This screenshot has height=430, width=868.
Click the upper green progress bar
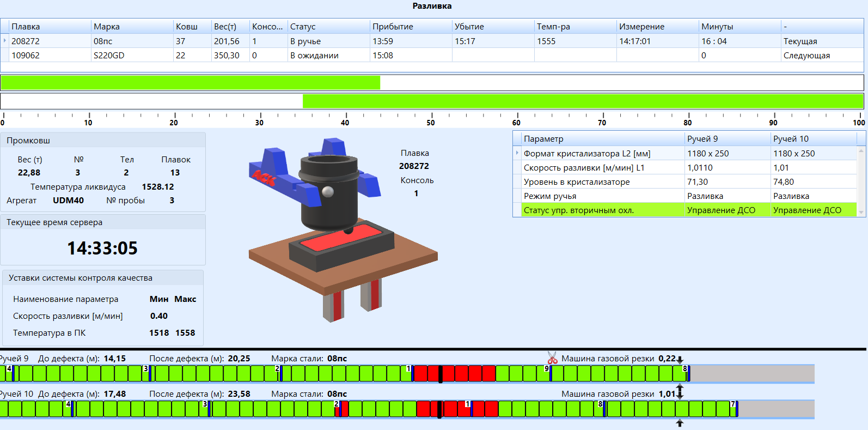click(x=190, y=83)
